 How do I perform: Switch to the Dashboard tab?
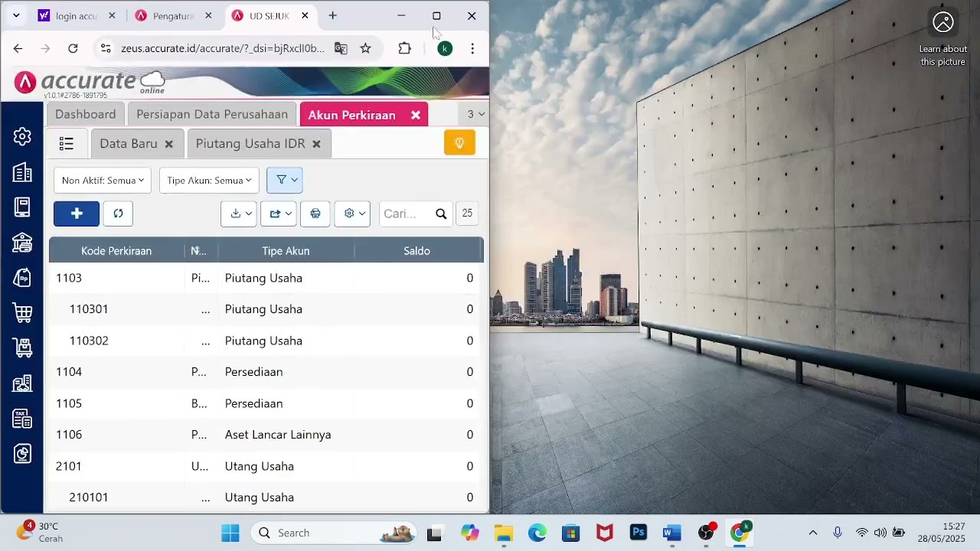tap(85, 114)
